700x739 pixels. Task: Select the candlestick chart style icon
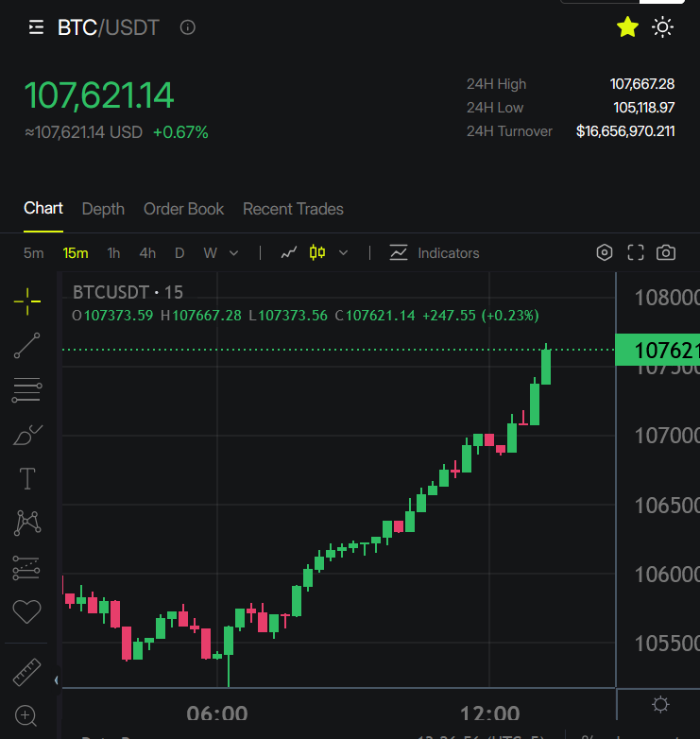click(317, 252)
